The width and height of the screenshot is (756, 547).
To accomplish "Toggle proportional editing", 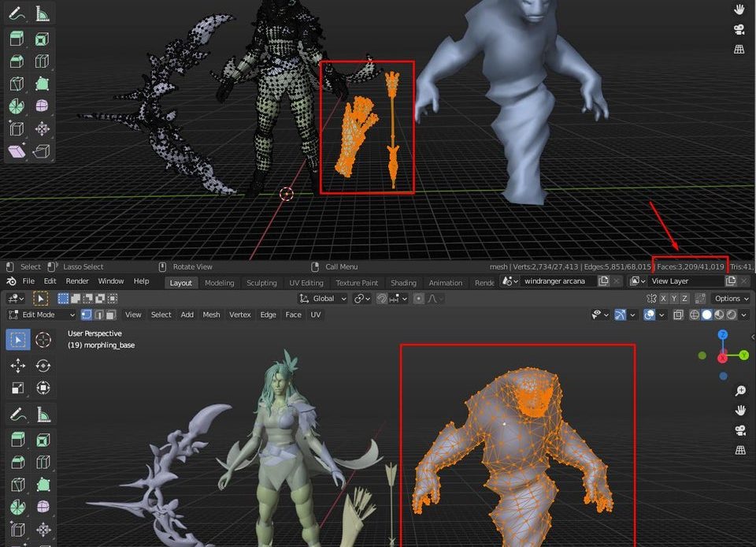I will (419, 299).
